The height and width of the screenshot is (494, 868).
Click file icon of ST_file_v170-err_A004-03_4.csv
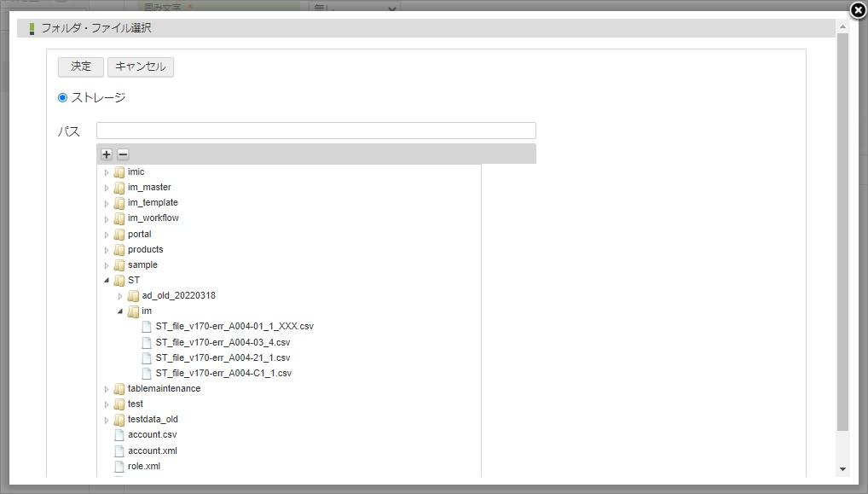click(147, 342)
